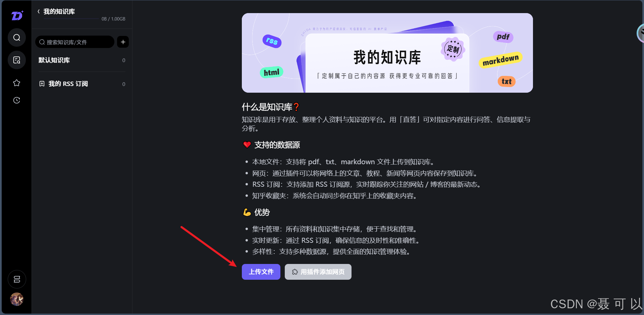Click the 什么是知识库 heading
This screenshot has height=315, width=644.
[x=270, y=107]
